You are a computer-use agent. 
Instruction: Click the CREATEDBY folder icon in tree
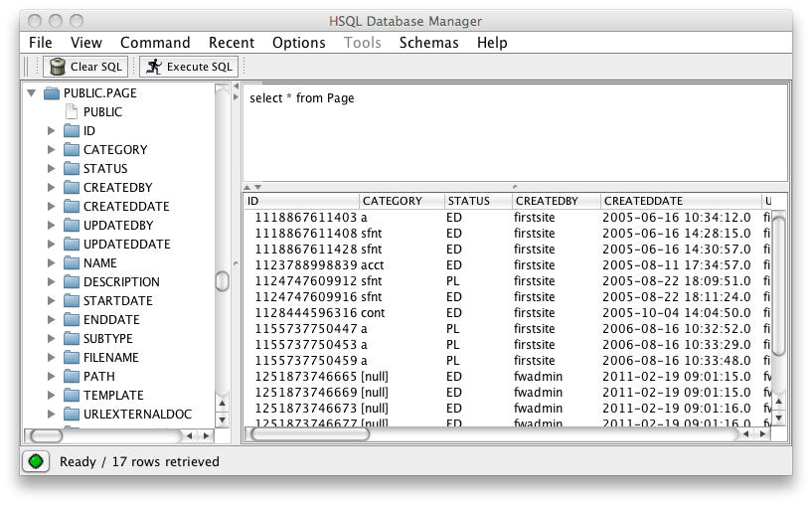pyautogui.click(x=72, y=188)
